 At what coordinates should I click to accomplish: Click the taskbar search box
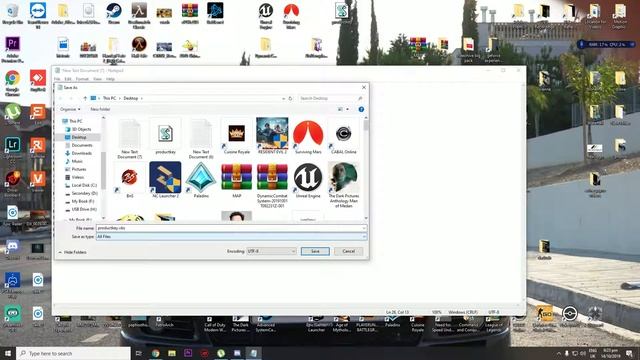click(73, 353)
